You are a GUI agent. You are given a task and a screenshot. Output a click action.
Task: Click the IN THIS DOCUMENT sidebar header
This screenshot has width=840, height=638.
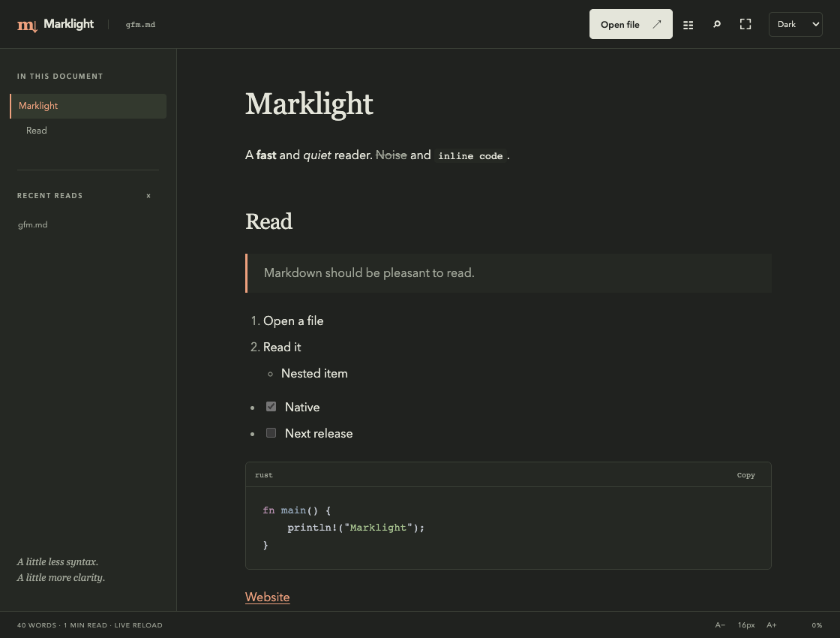pos(60,77)
